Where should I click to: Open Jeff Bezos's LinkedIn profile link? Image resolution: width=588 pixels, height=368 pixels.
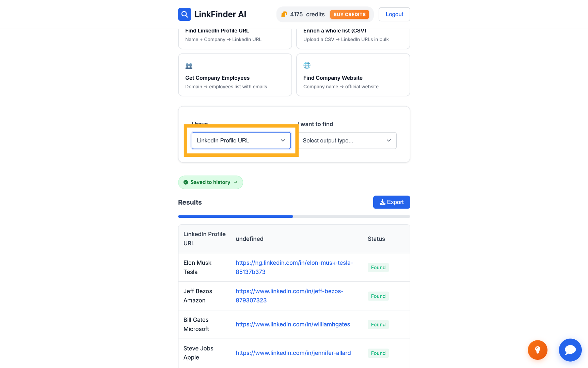click(x=289, y=296)
